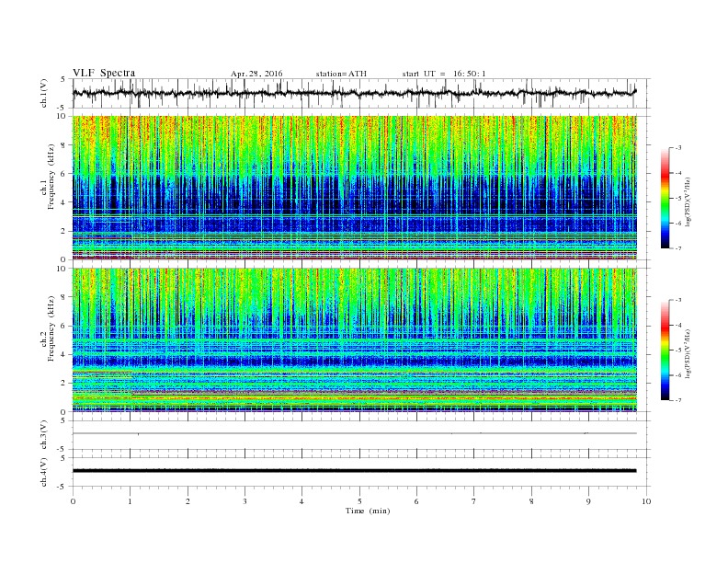
Task: Select the "start UT = 16:50: 1" text
Action: [444, 74]
